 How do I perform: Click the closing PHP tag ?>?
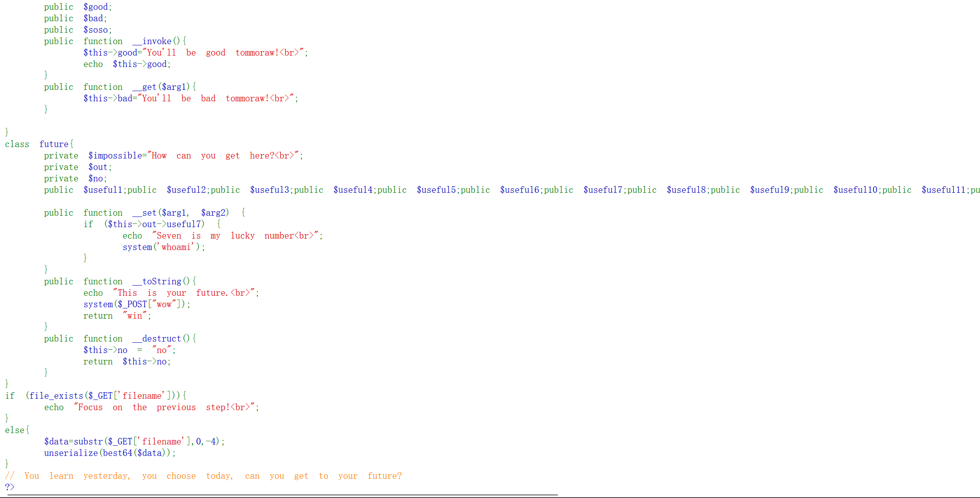tap(9, 487)
